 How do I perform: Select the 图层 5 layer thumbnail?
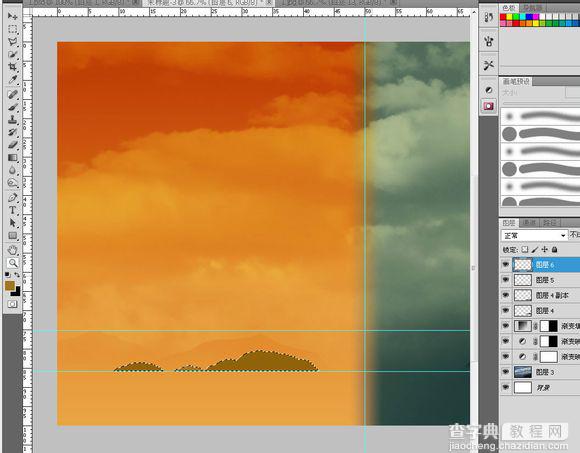click(x=523, y=280)
